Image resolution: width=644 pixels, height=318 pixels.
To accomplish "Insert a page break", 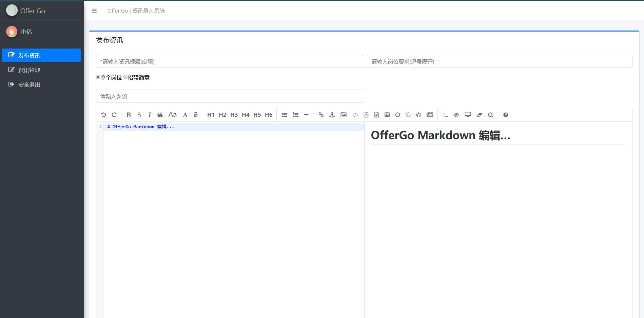I will tap(430, 115).
